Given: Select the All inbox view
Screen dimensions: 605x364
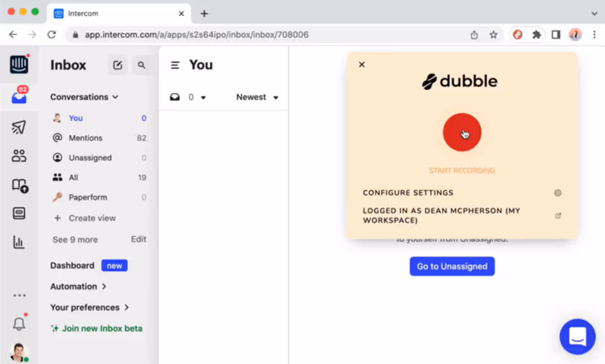Looking at the screenshot, I should (100, 177).
